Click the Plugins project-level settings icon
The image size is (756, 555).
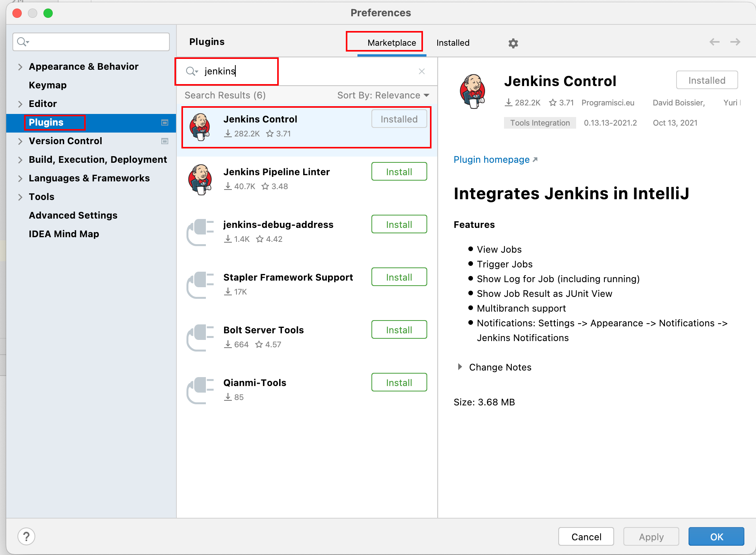tap(165, 122)
